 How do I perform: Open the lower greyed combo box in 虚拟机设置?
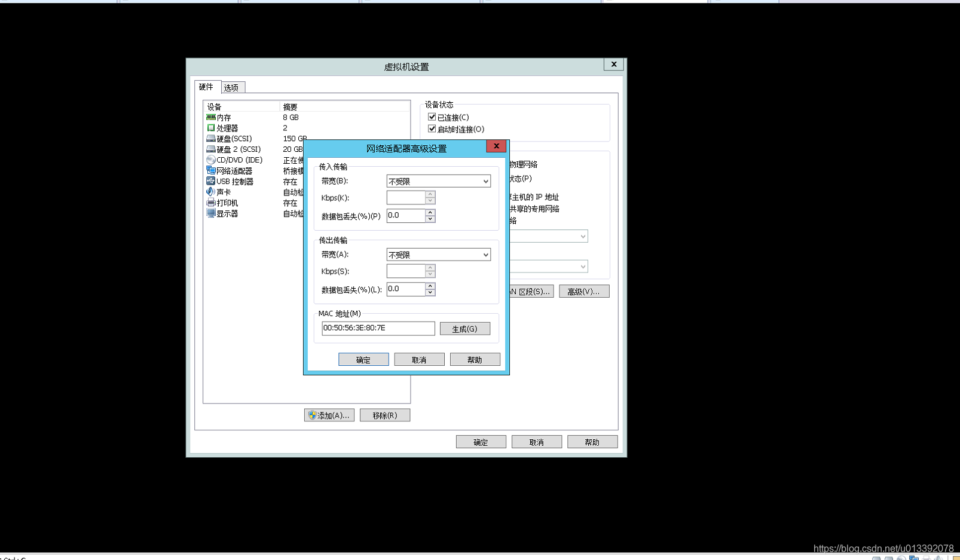548,267
